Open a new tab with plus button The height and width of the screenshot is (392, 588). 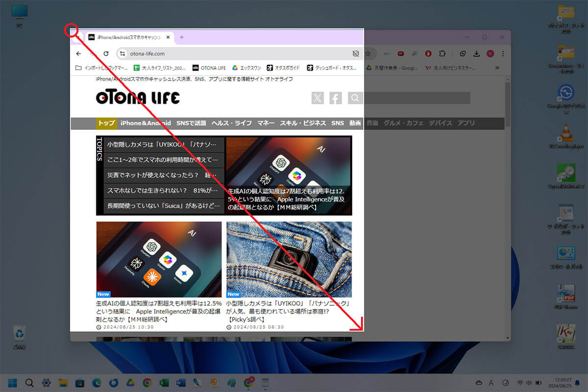tap(182, 37)
